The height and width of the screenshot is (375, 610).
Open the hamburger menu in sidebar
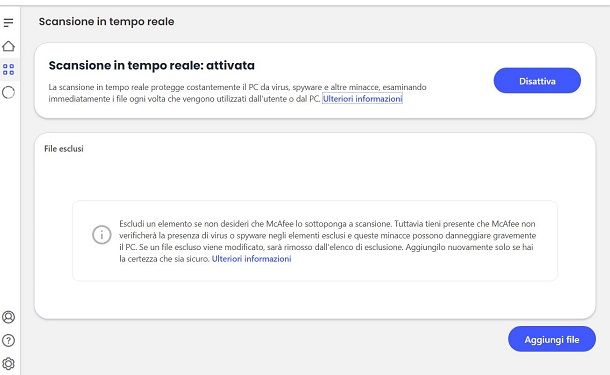pos(9,23)
